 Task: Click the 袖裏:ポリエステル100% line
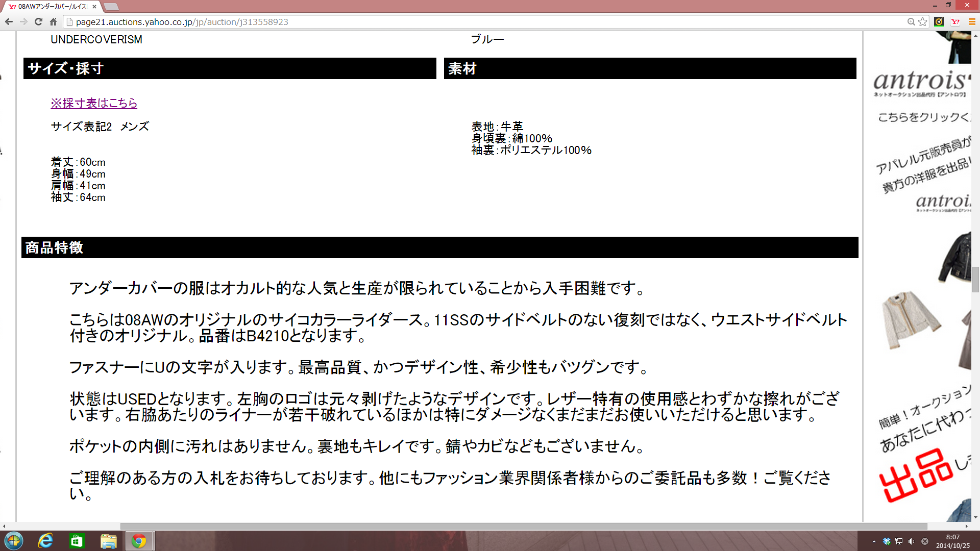pyautogui.click(x=531, y=150)
